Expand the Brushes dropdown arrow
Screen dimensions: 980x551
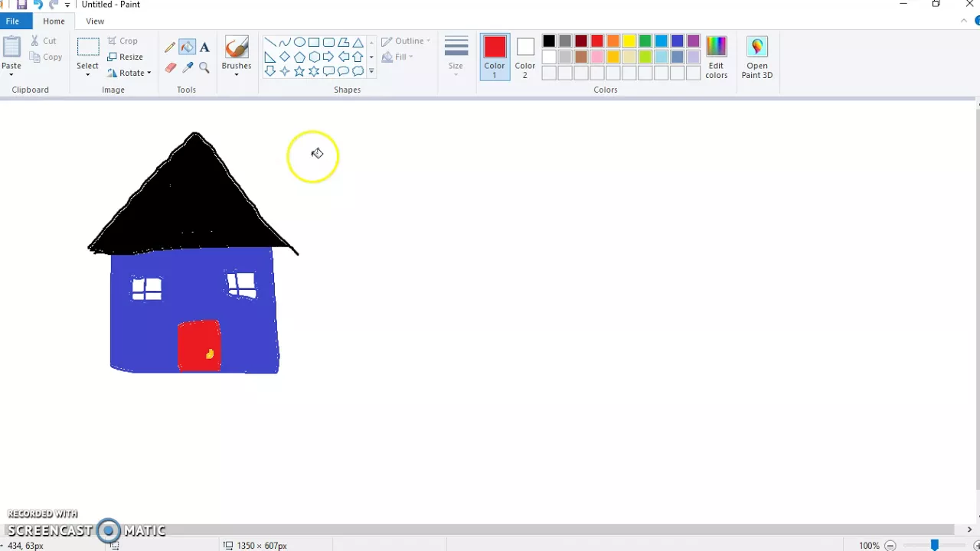237,74
